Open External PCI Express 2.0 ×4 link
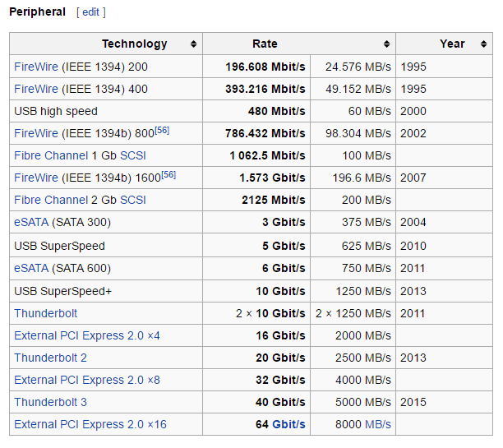The image size is (503, 448). pos(87,335)
